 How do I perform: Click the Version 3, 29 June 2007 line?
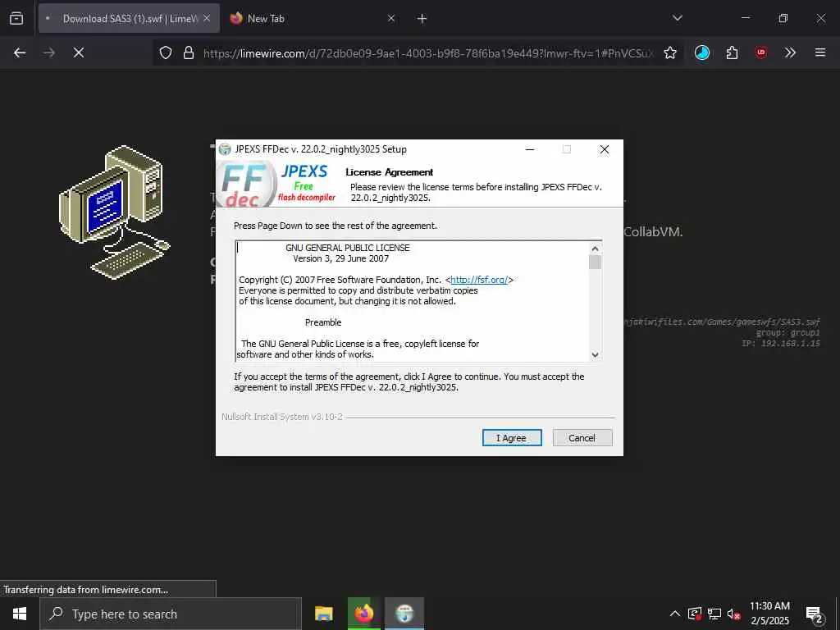(x=340, y=258)
